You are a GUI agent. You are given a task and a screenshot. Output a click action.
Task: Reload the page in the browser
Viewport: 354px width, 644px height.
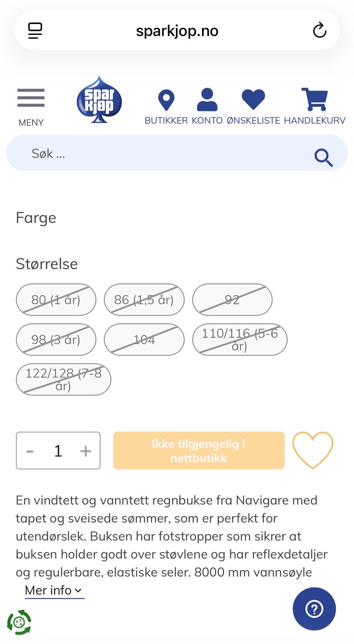(319, 31)
